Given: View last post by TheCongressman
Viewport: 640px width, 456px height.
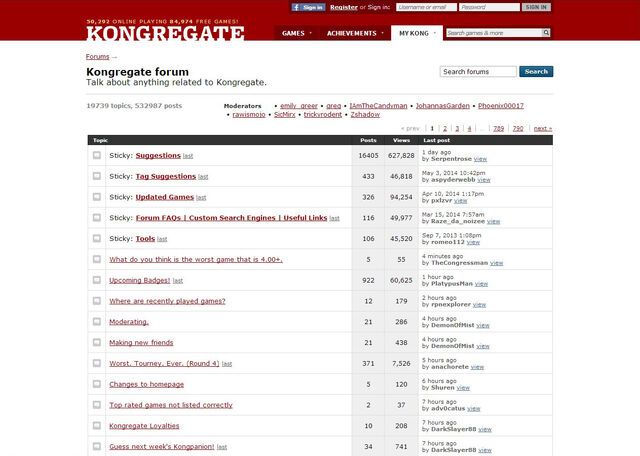Looking at the screenshot, I should (x=497, y=263).
